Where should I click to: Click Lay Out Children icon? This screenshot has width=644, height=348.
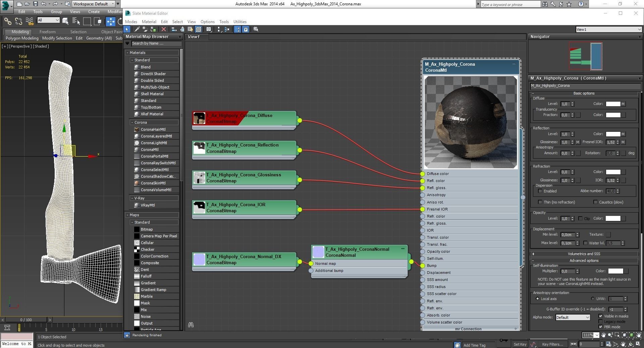[x=227, y=30]
